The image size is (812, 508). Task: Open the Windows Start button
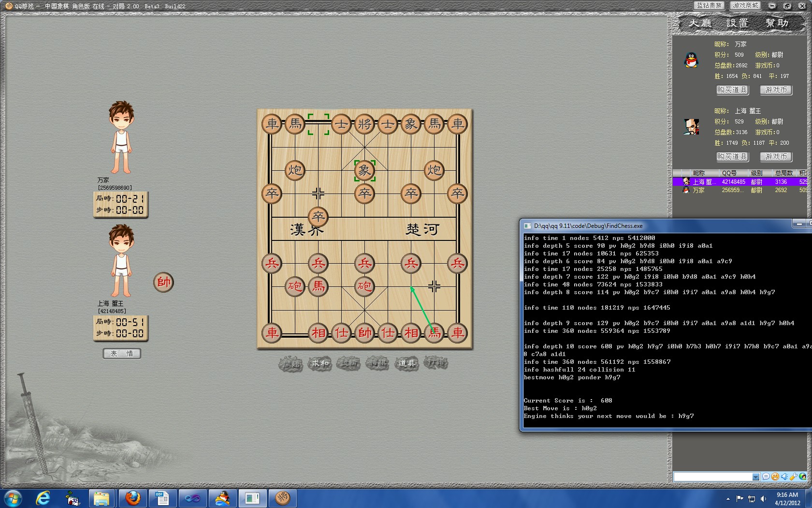(13, 498)
